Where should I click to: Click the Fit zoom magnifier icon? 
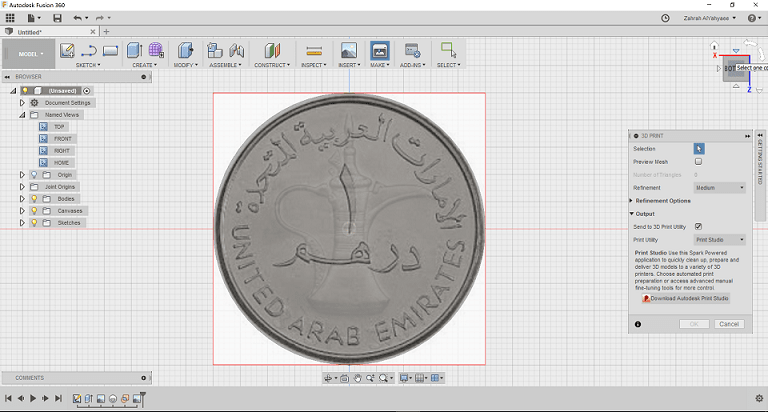383,378
